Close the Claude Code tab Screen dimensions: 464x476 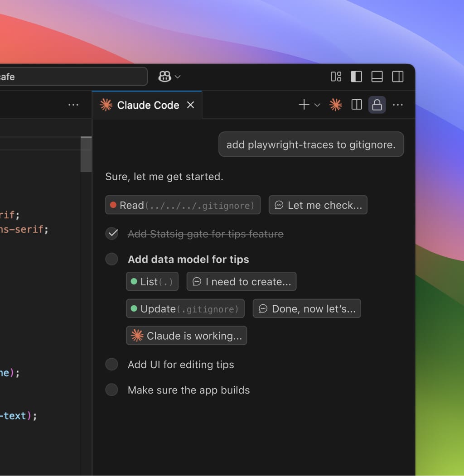click(x=191, y=105)
